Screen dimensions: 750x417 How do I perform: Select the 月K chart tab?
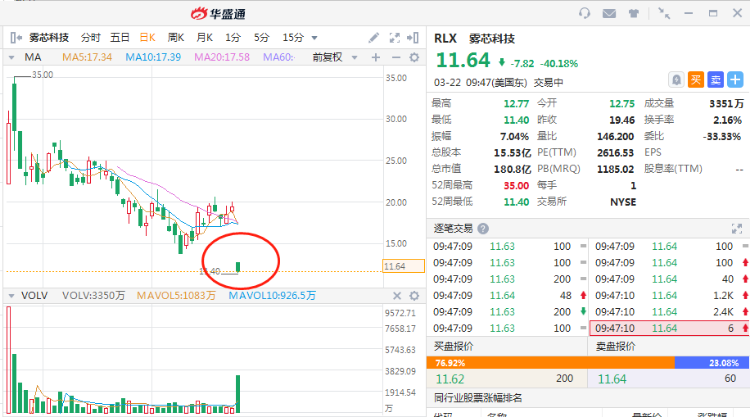(204, 37)
